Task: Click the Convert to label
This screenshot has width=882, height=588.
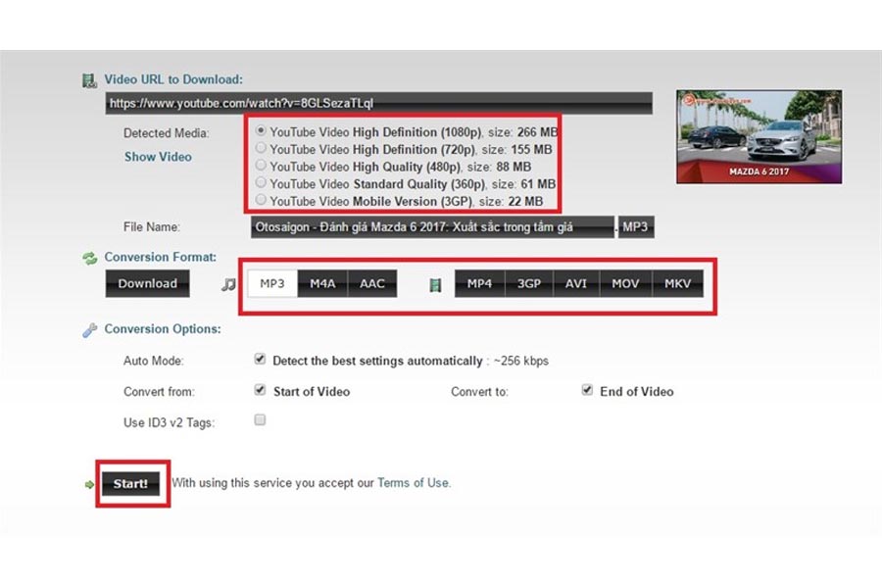Action: click(479, 392)
